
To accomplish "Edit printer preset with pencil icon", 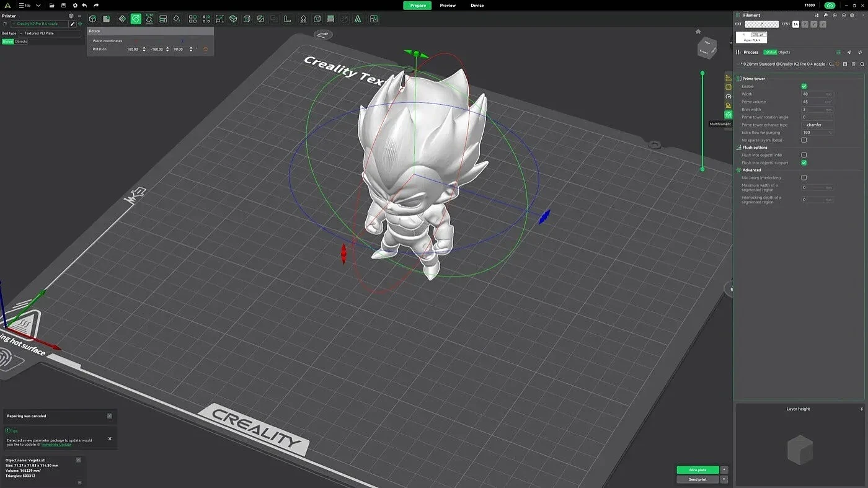I will 73,24.
